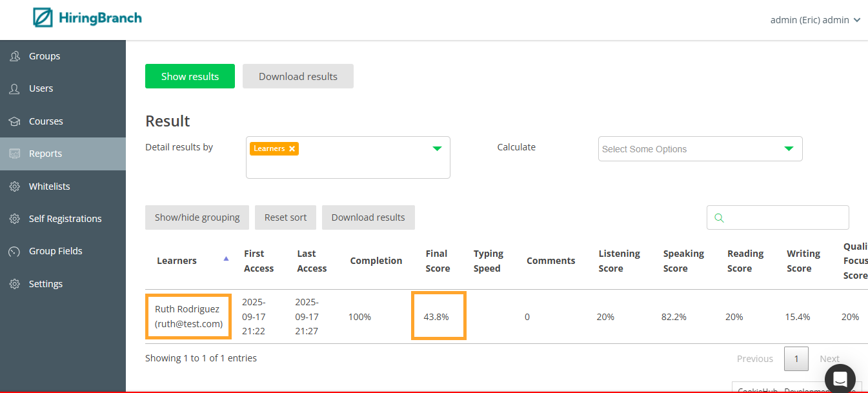The height and width of the screenshot is (393, 868).
Task: Click the HiringBranch logo
Action: 87,18
